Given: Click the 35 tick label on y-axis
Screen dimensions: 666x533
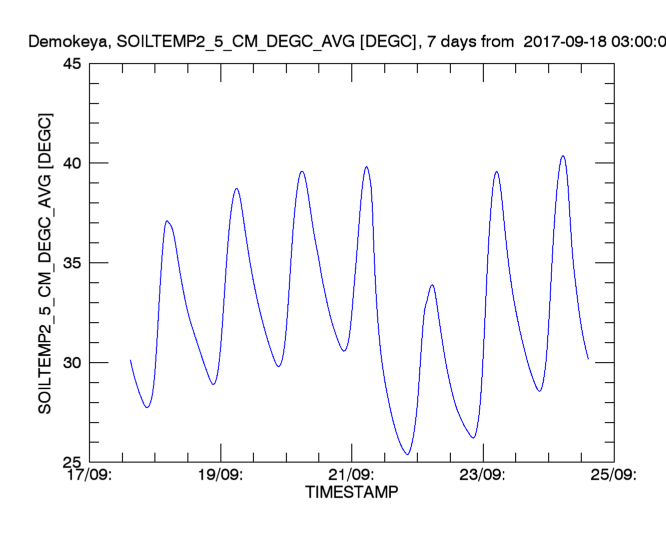Looking at the screenshot, I should point(72,263).
